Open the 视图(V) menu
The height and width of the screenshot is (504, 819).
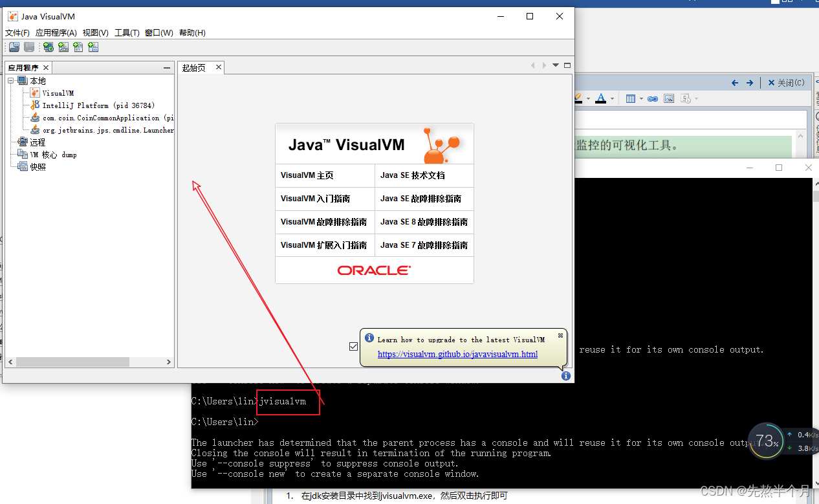click(x=96, y=32)
